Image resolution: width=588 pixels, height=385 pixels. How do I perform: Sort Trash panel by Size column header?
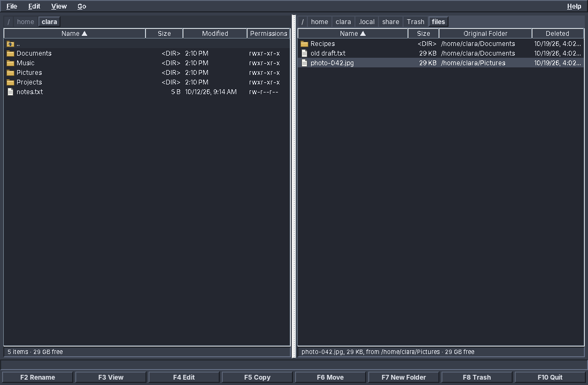pyautogui.click(x=423, y=33)
